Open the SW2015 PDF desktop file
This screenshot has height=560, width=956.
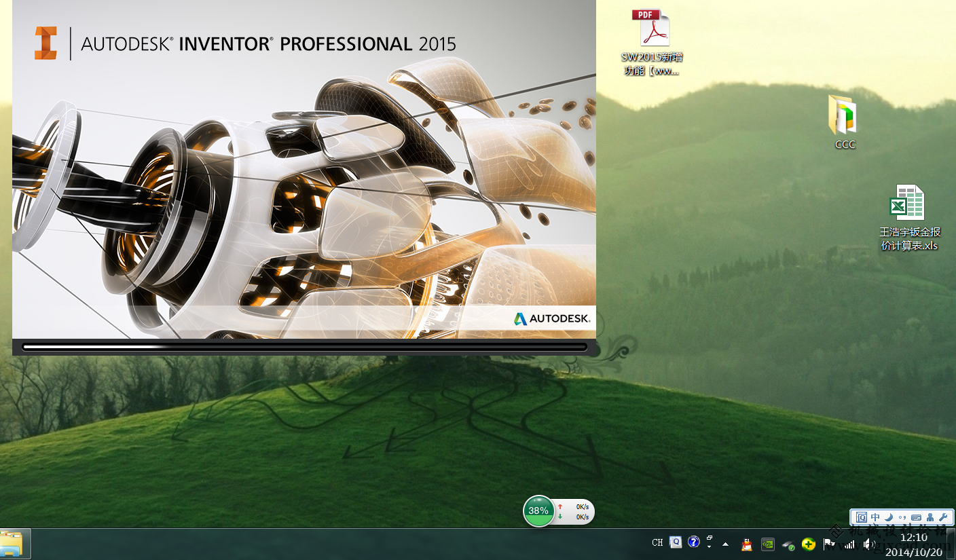[x=651, y=42]
